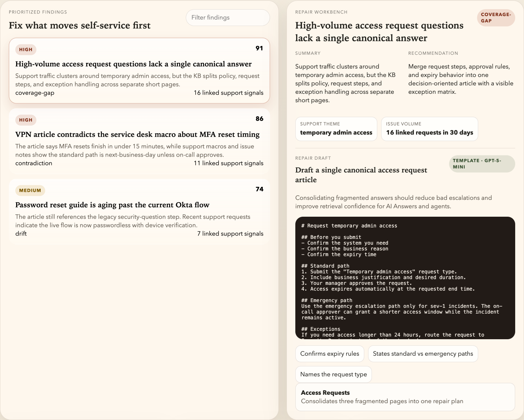524x420 pixels.
Task: Click the score 91 on first finding
Action: click(x=259, y=48)
